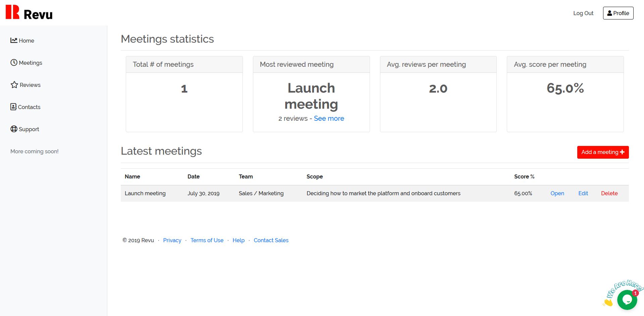The height and width of the screenshot is (316, 644).
Task: Click the Log Out link
Action: click(583, 13)
